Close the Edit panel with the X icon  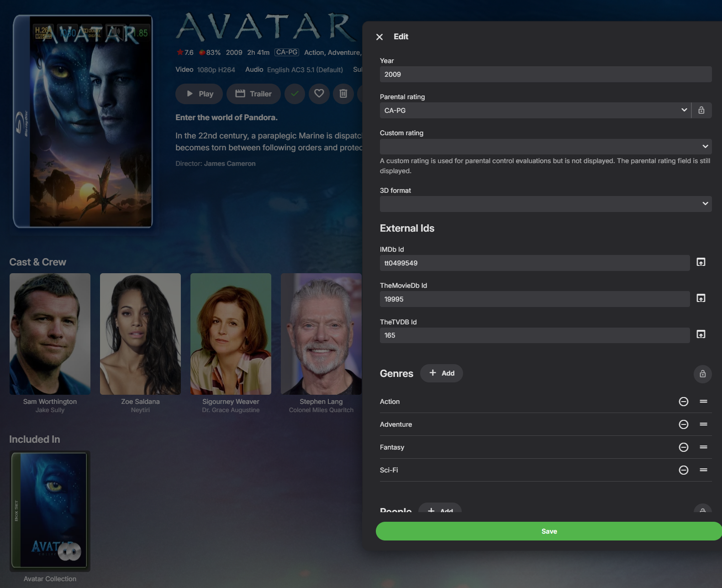[379, 37]
